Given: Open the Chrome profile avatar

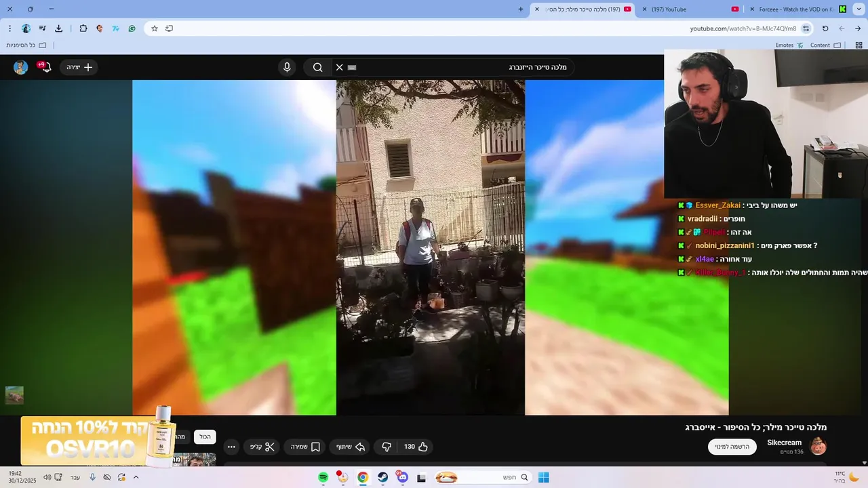Looking at the screenshot, I should coord(26,28).
